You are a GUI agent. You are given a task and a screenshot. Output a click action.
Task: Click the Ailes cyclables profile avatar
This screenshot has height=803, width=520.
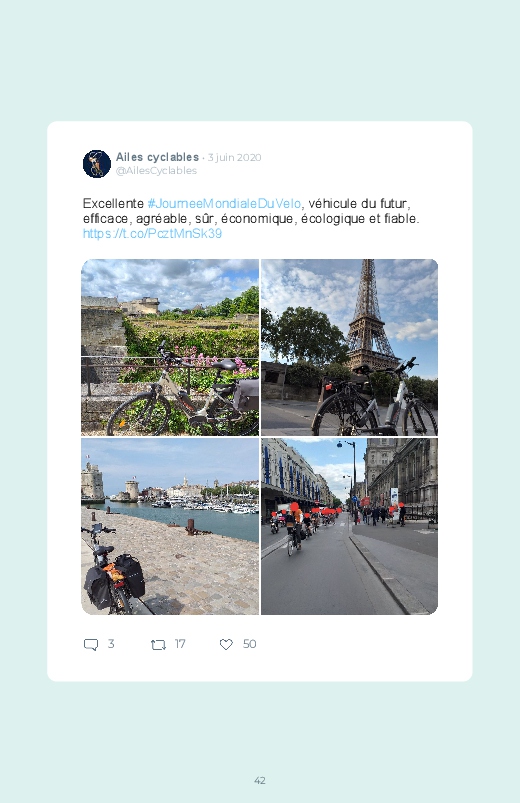coord(97,164)
